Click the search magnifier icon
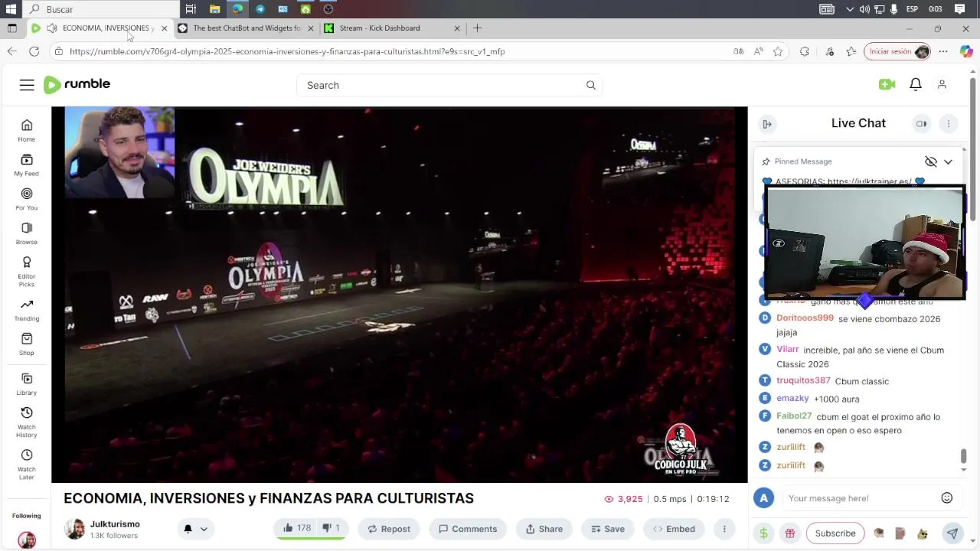This screenshot has height=551, width=980. (590, 85)
